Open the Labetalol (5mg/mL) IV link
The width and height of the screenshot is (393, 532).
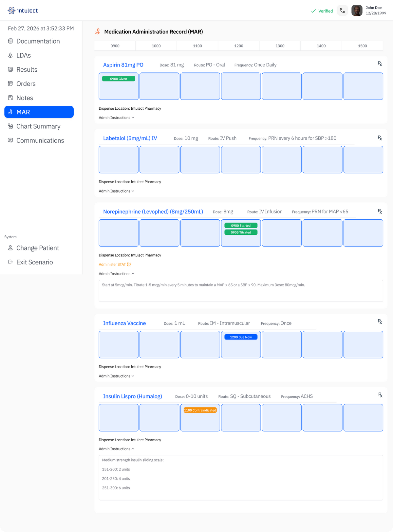click(x=130, y=138)
